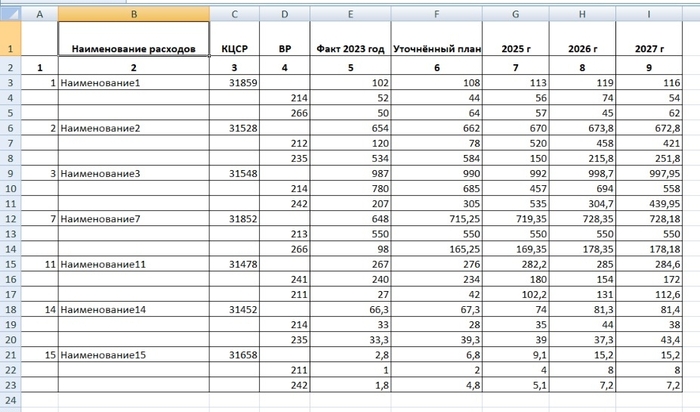
Task: Select the cell with value 715,25
Action: pyautogui.click(x=437, y=219)
